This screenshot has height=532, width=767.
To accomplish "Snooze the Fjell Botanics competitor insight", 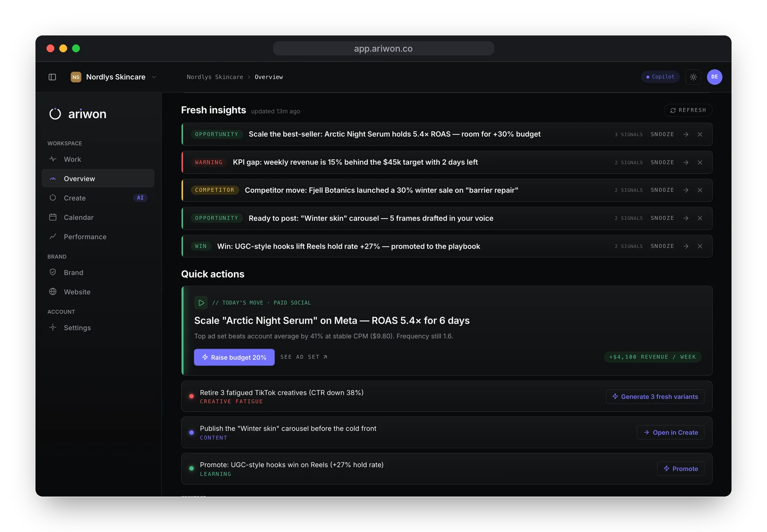I will click(662, 190).
